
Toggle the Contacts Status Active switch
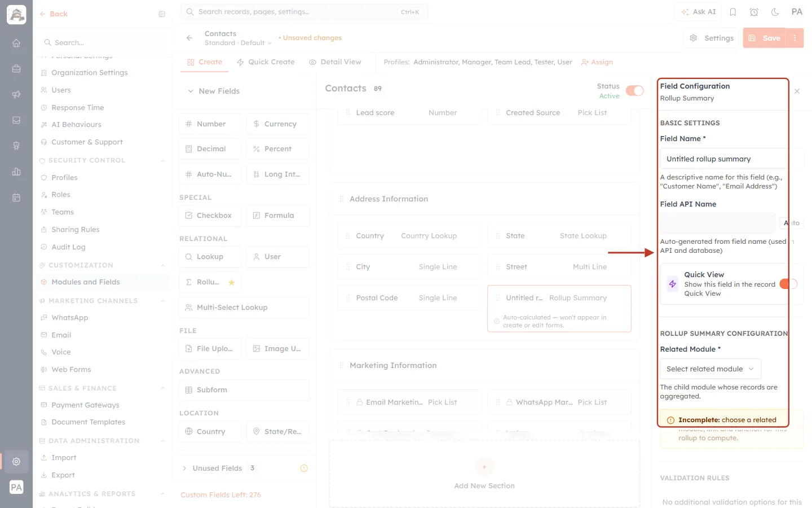[x=634, y=91]
